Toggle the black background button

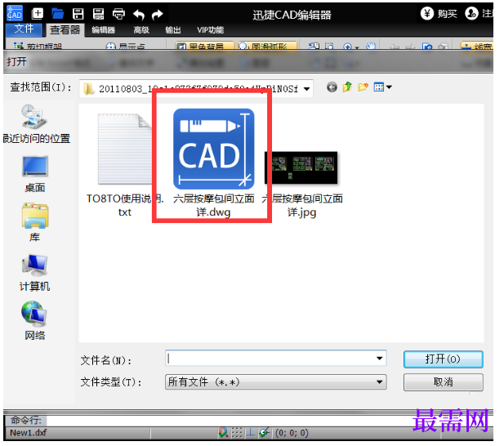(x=205, y=45)
